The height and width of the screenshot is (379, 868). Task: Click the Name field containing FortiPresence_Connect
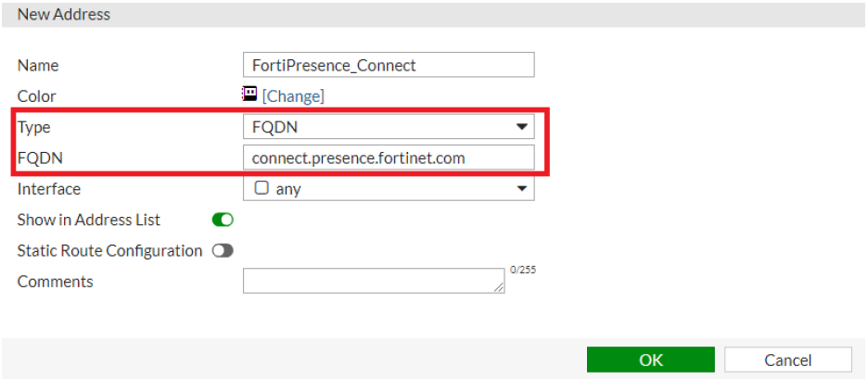pos(389,65)
